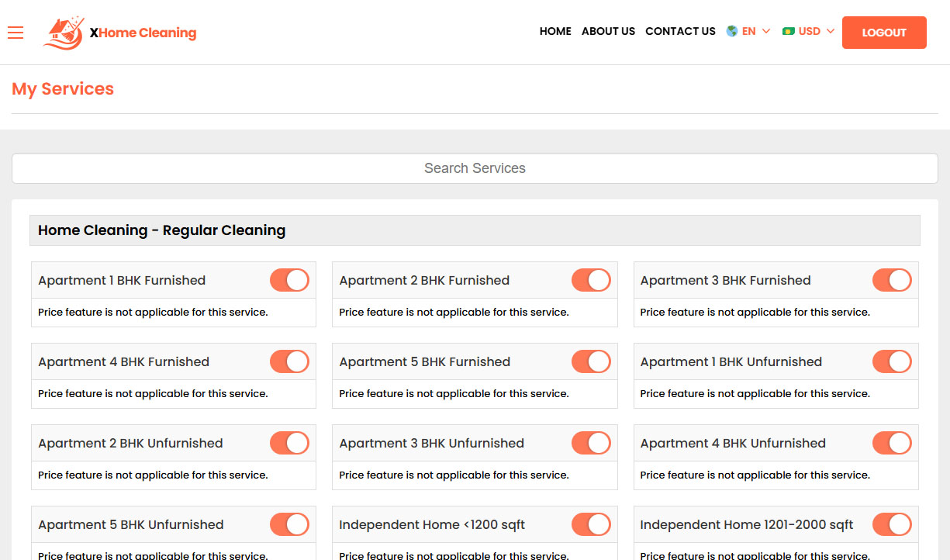Switch off Apartment 4 BHK Furnished service

(289, 361)
